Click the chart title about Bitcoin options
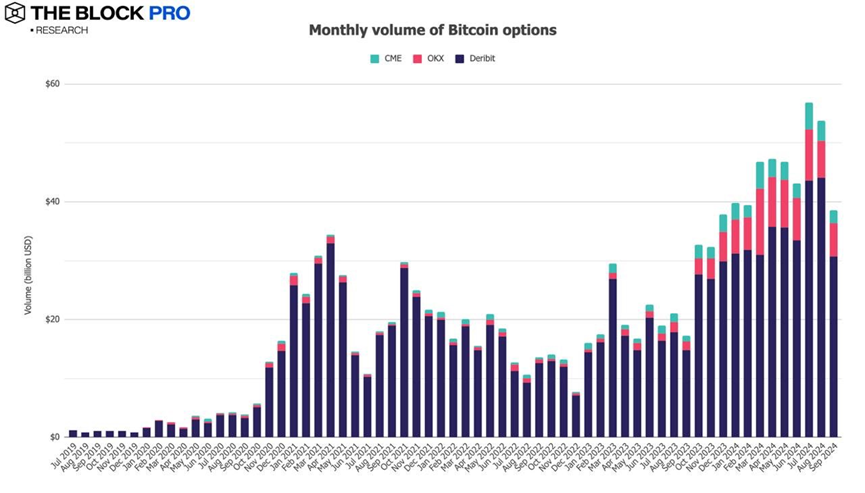 [x=432, y=30]
